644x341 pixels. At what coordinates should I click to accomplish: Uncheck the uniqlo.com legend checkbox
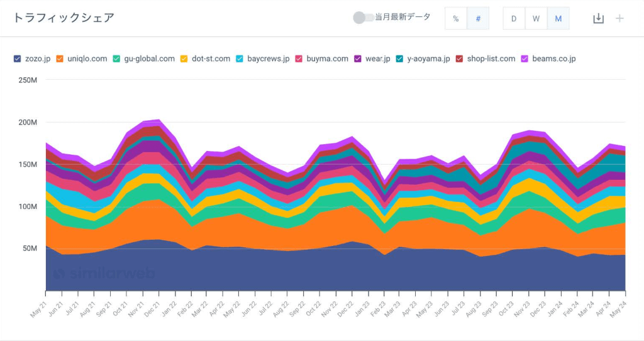pyautogui.click(x=60, y=59)
